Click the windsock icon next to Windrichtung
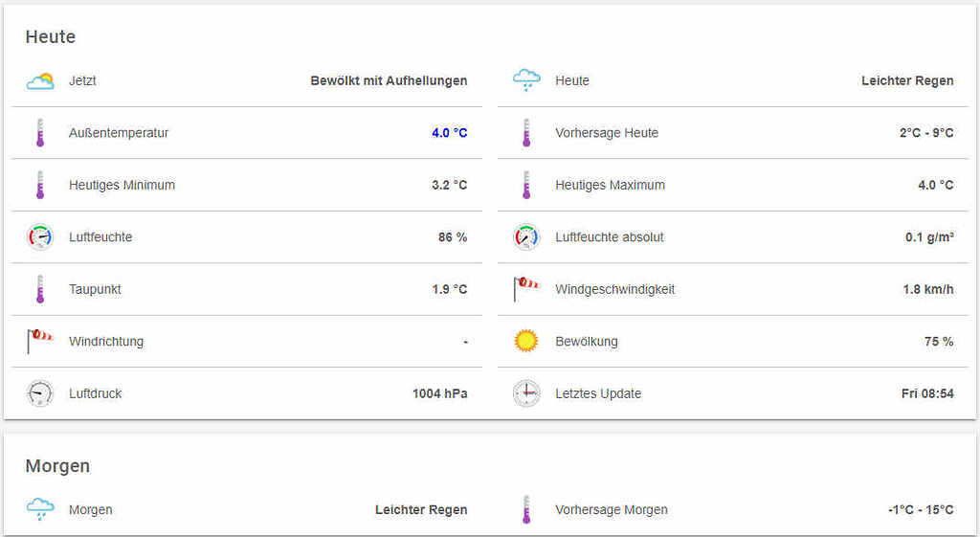 40,341
